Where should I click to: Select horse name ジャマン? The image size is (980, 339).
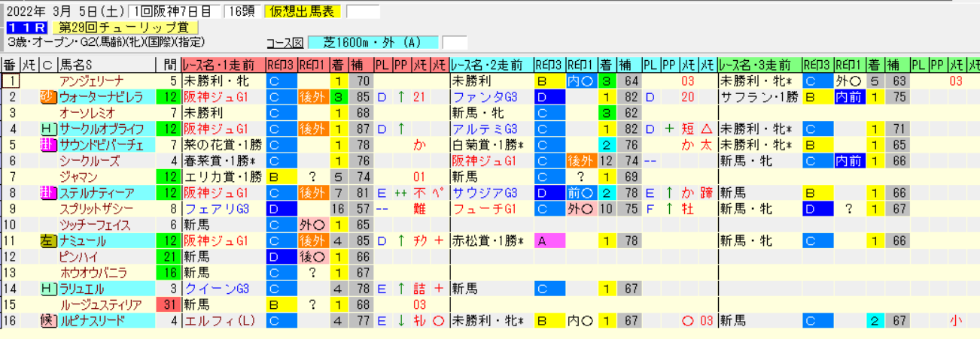(78, 177)
